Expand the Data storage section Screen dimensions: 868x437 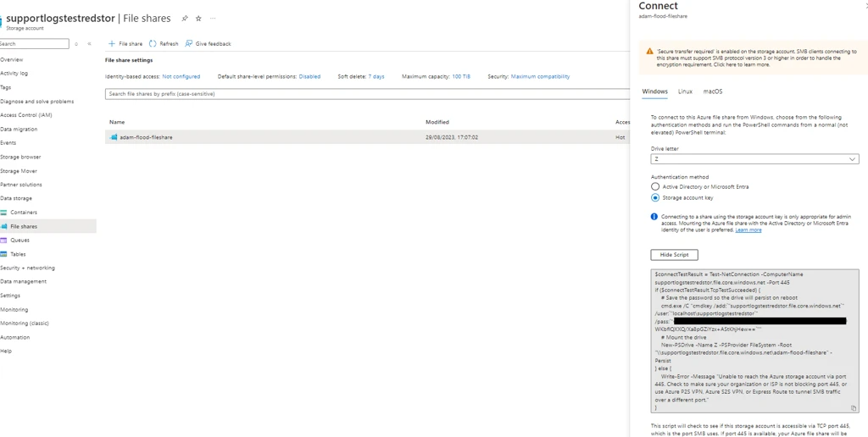16,198
